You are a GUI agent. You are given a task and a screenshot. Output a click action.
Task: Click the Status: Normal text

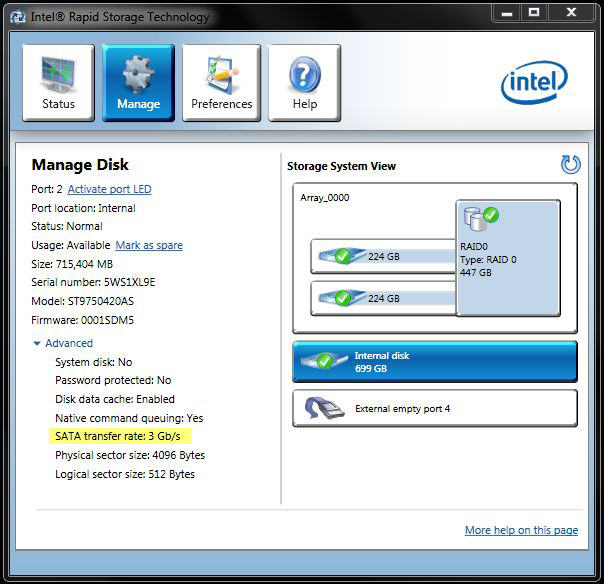[67, 226]
